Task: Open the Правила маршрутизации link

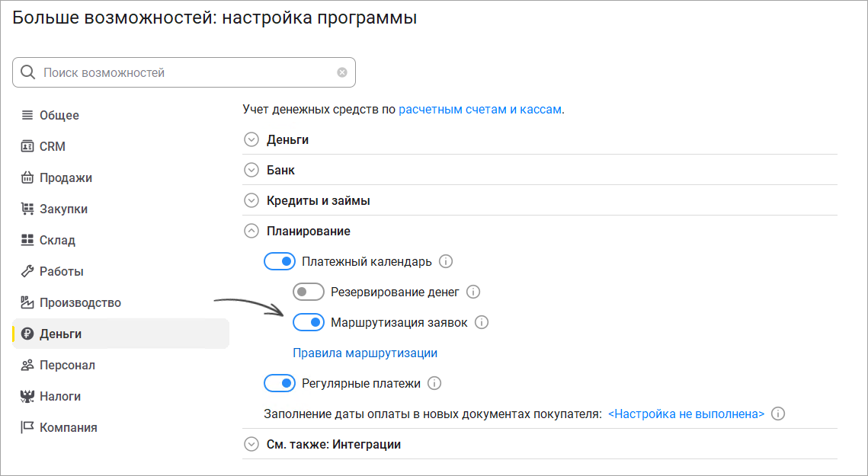Action: [x=365, y=353]
